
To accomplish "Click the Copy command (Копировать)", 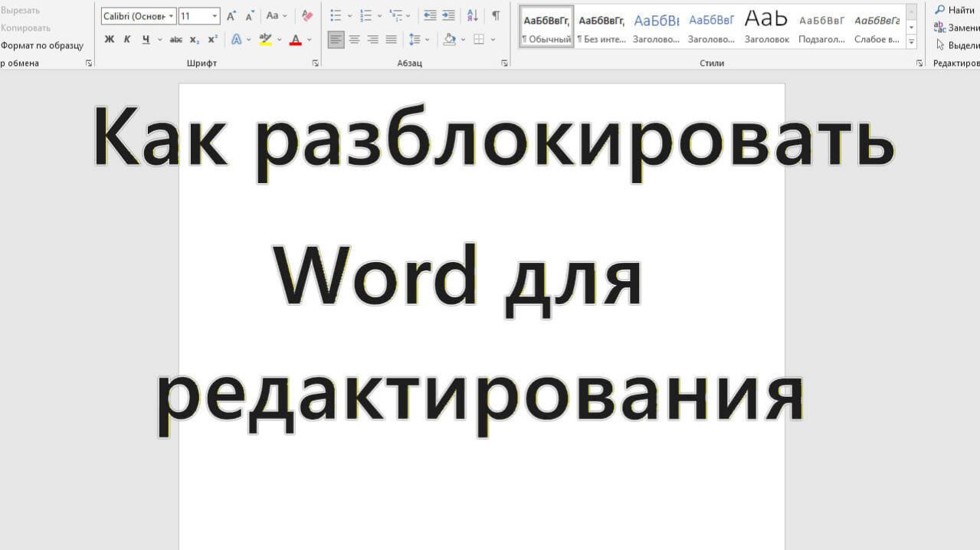I will point(25,28).
